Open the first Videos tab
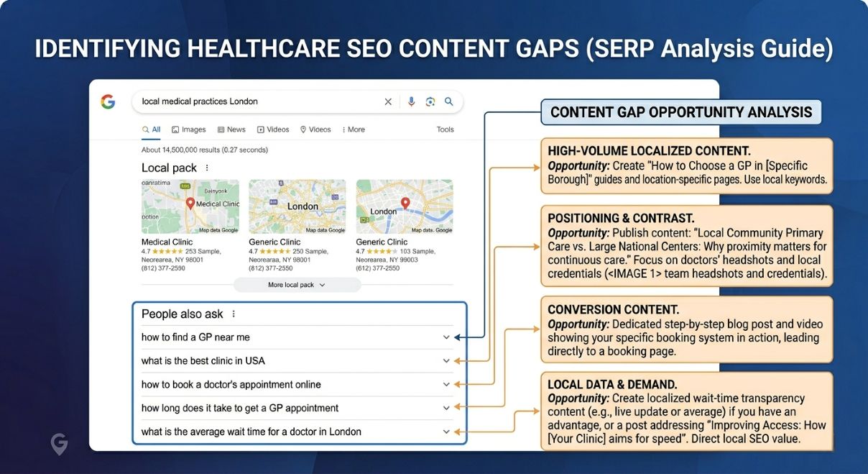Screen dimensions: 868x474 [273, 129]
